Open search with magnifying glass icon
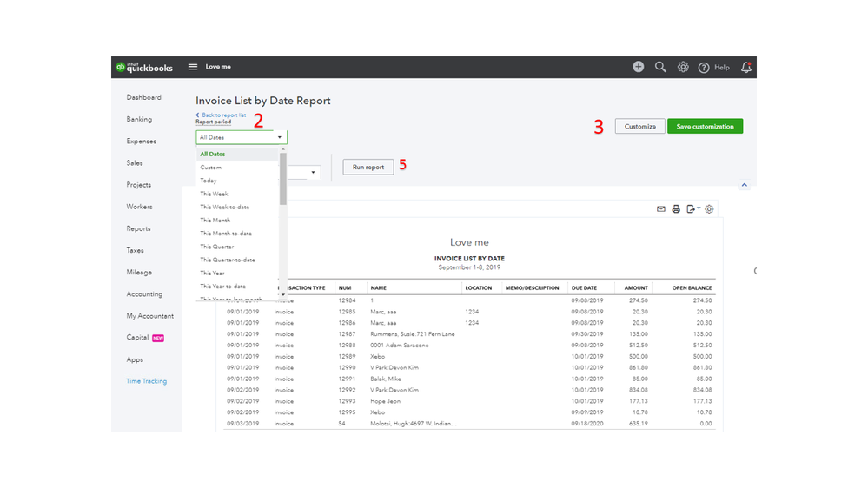868x488 pixels. [x=660, y=67]
